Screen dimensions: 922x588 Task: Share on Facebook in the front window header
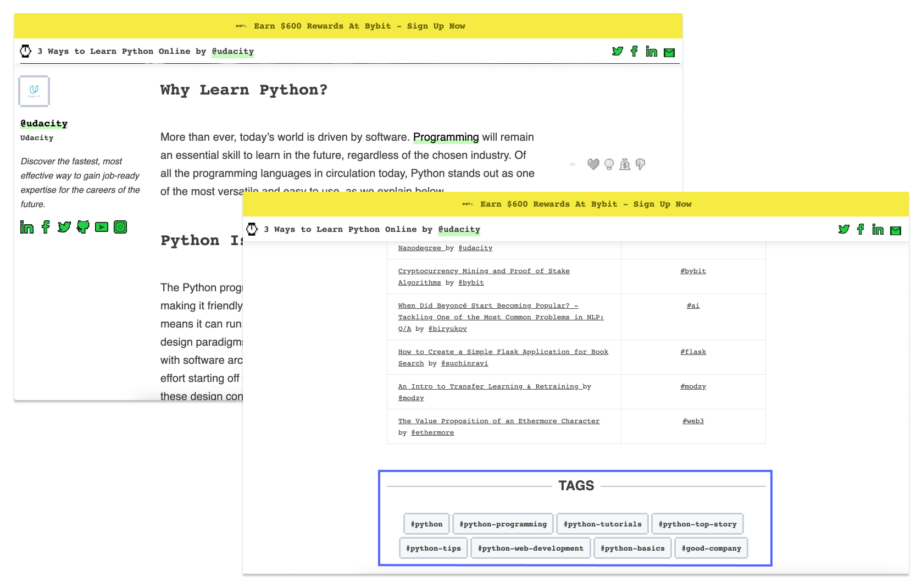(860, 229)
